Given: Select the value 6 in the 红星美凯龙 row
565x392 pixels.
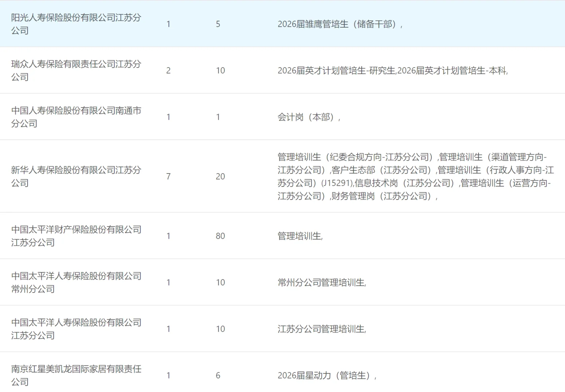Looking at the screenshot, I should click(218, 375).
